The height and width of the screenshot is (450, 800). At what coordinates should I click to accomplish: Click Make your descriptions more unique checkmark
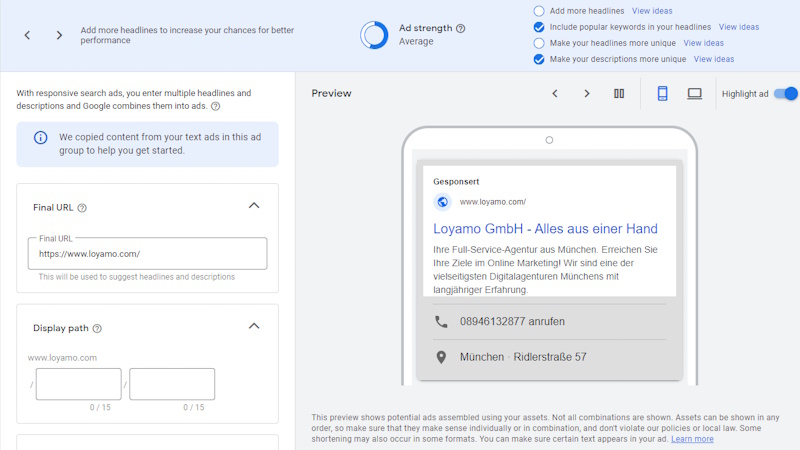539,59
